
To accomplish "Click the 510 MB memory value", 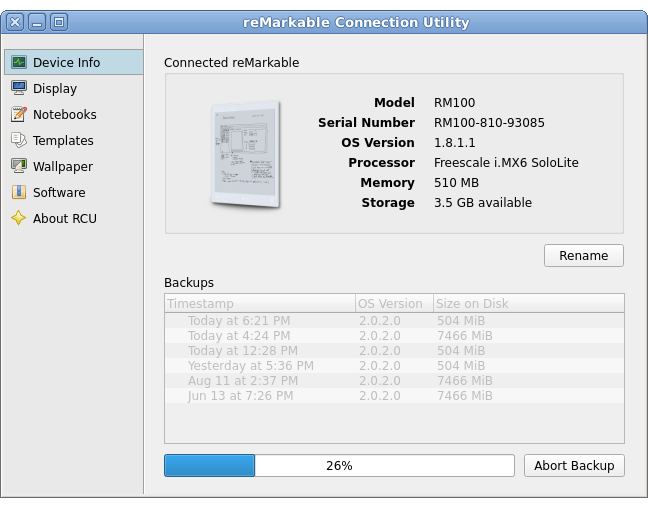I will click(x=456, y=182).
